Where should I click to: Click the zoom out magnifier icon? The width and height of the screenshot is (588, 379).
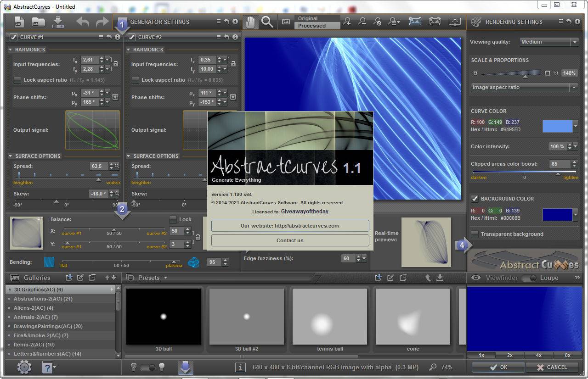tap(362, 22)
